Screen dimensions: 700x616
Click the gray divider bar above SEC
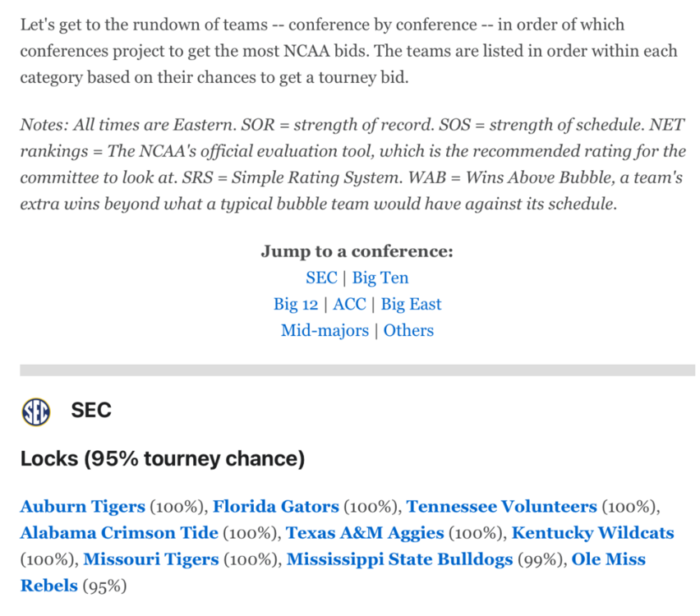[357, 370]
